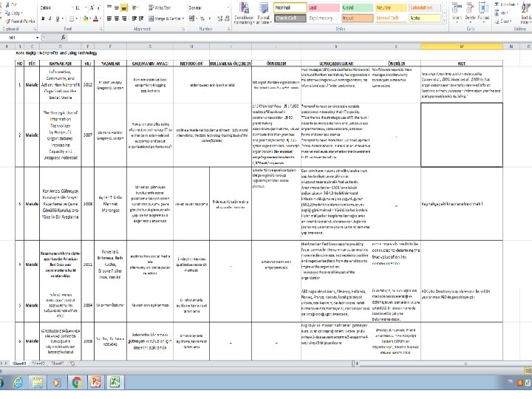This screenshot has width=532, height=399.
Task: Open Conditional Formatting menu
Action: pyautogui.click(x=244, y=13)
